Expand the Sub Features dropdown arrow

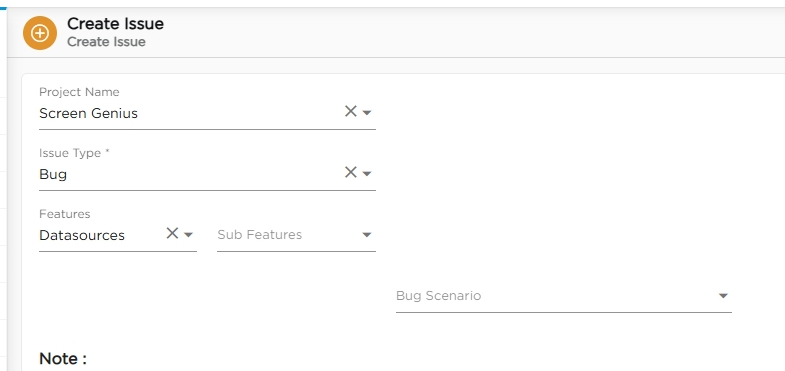[x=367, y=235]
